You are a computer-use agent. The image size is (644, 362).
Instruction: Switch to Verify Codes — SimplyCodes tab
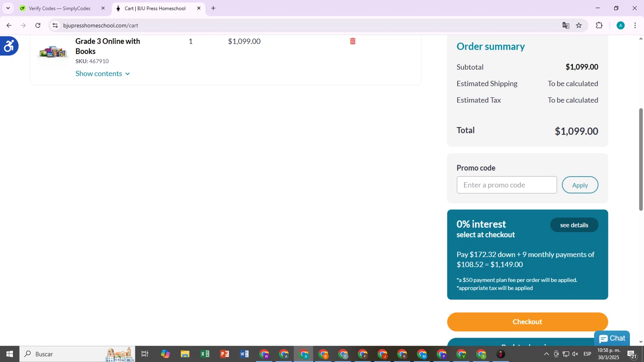pos(59,8)
